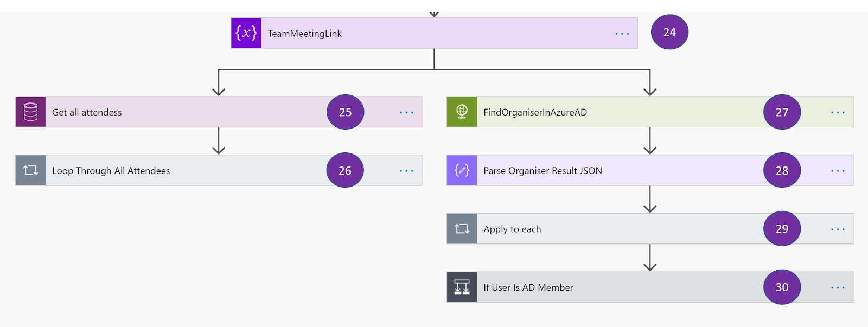Open If User Is AD Member ellipsis menu
868x327 pixels.
[x=838, y=287]
